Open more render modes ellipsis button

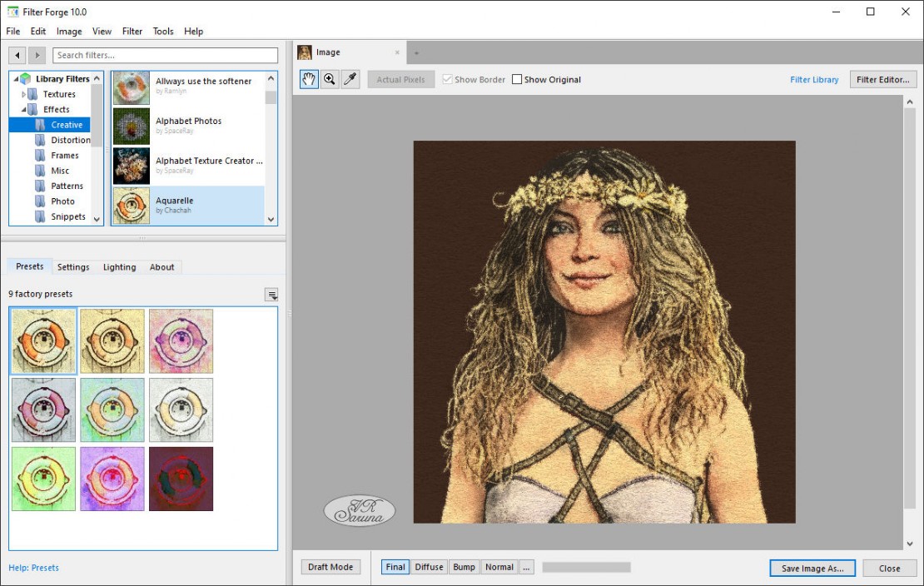pyautogui.click(x=526, y=567)
